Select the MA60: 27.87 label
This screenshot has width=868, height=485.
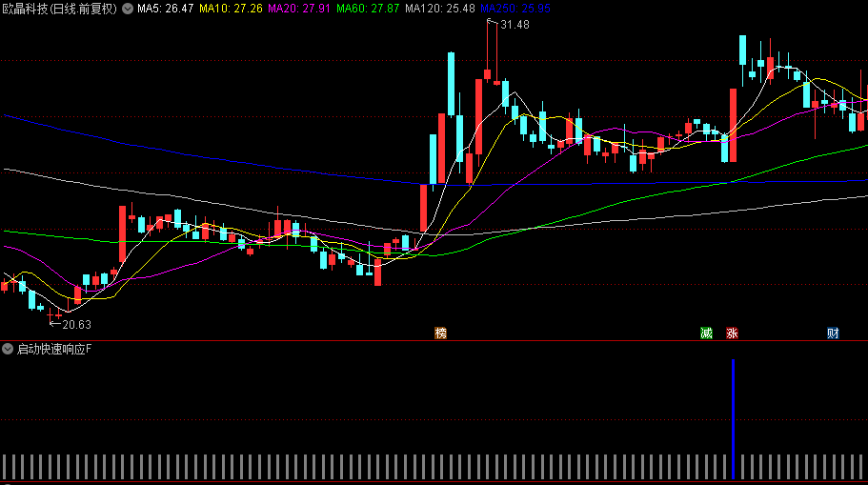[368, 9]
